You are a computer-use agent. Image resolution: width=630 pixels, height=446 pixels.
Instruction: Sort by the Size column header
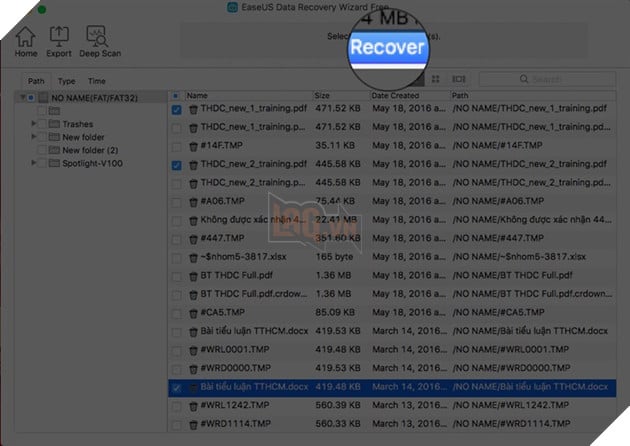click(341, 96)
